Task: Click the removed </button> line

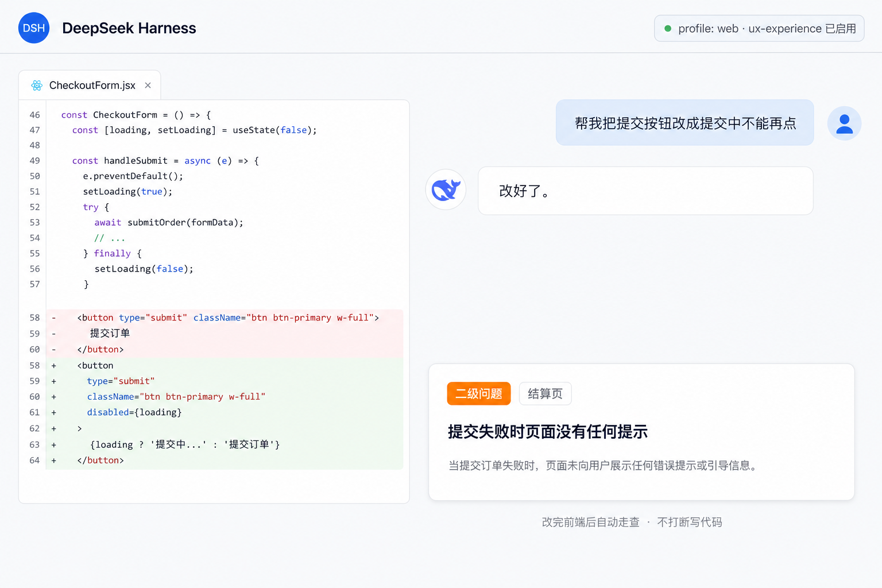Action: point(100,350)
